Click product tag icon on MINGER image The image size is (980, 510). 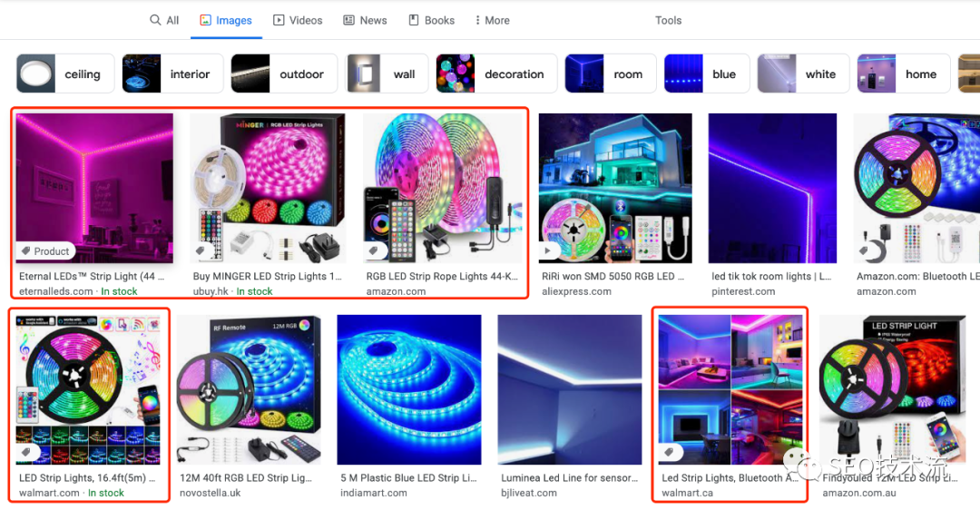[x=201, y=251]
